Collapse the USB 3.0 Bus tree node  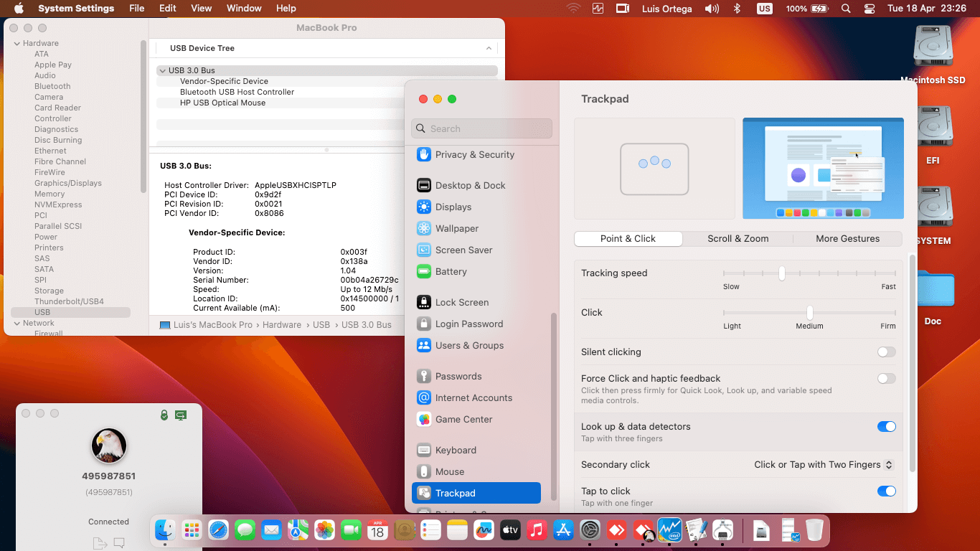point(162,70)
